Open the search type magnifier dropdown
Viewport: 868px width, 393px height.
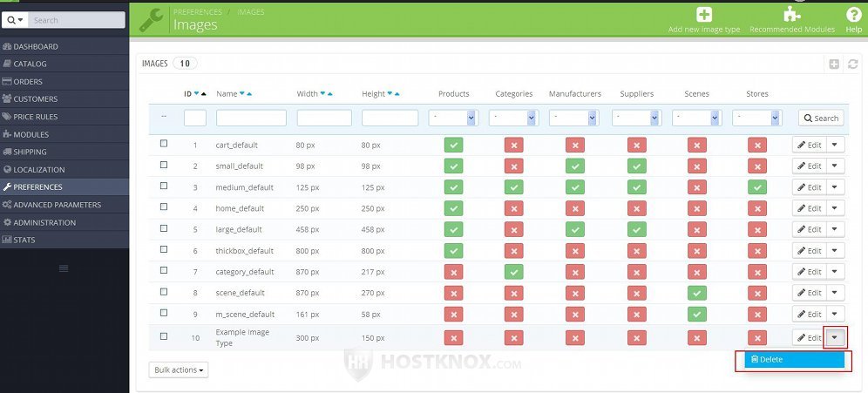pyautogui.click(x=15, y=20)
